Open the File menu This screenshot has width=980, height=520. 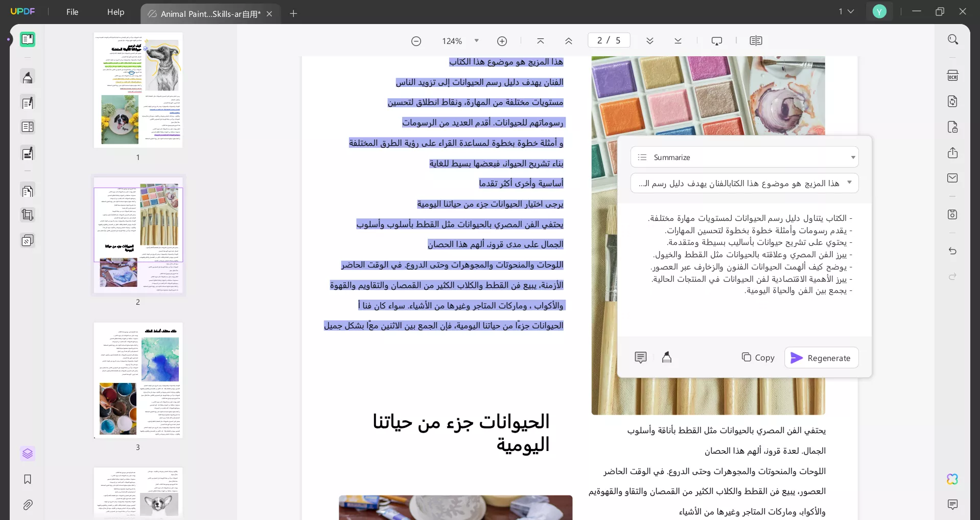click(72, 12)
